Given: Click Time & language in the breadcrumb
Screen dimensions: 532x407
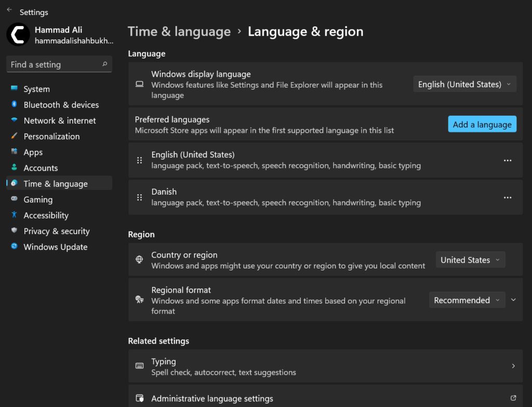Looking at the screenshot, I should (179, 32).
